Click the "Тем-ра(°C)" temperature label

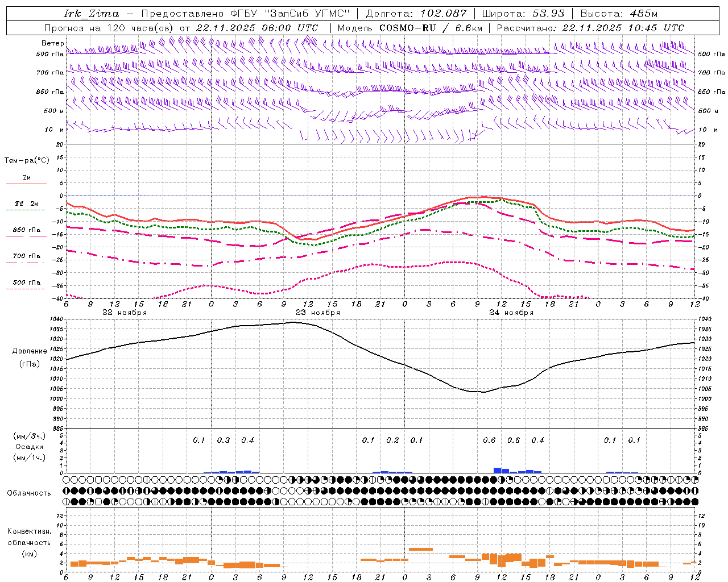pos(27,161)
